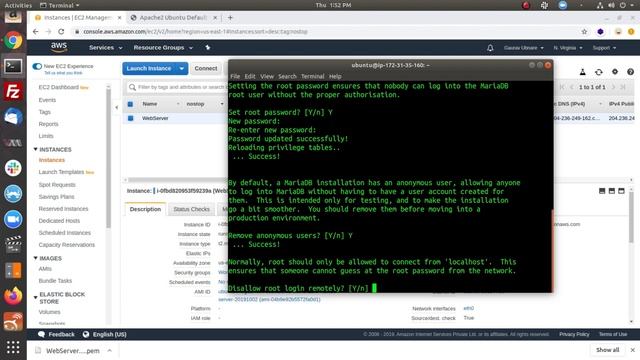Viewport: 640px width, 360px height.
Task: Expand the Services menu
Action: pos(105,48)
